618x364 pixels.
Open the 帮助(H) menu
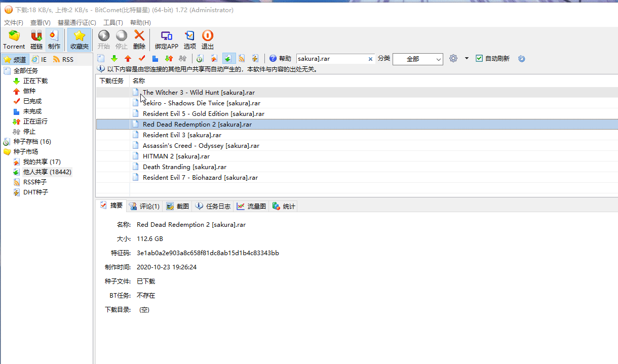click(140, 22)
